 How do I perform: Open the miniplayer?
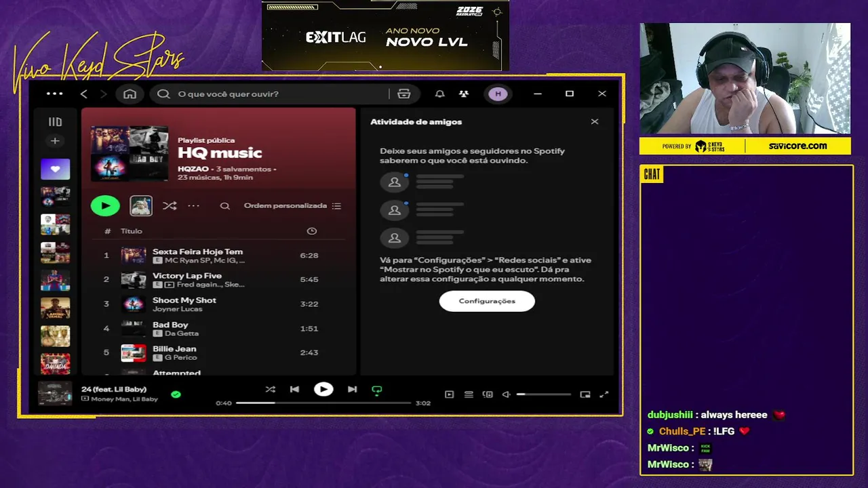tap(585, 394)
